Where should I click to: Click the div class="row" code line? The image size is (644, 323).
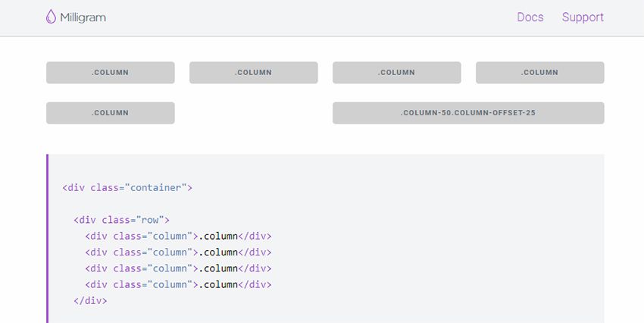click(121, 220)
